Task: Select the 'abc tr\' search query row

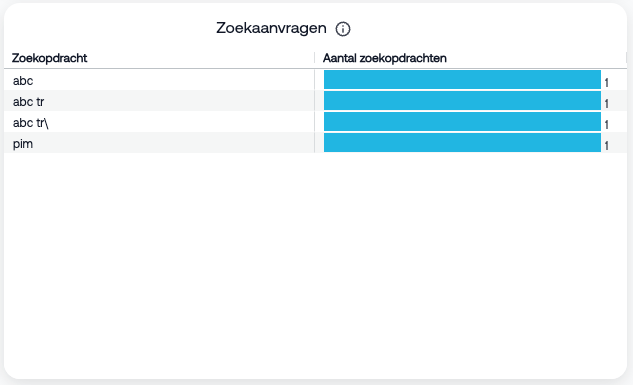Action: tap(315, 121)
